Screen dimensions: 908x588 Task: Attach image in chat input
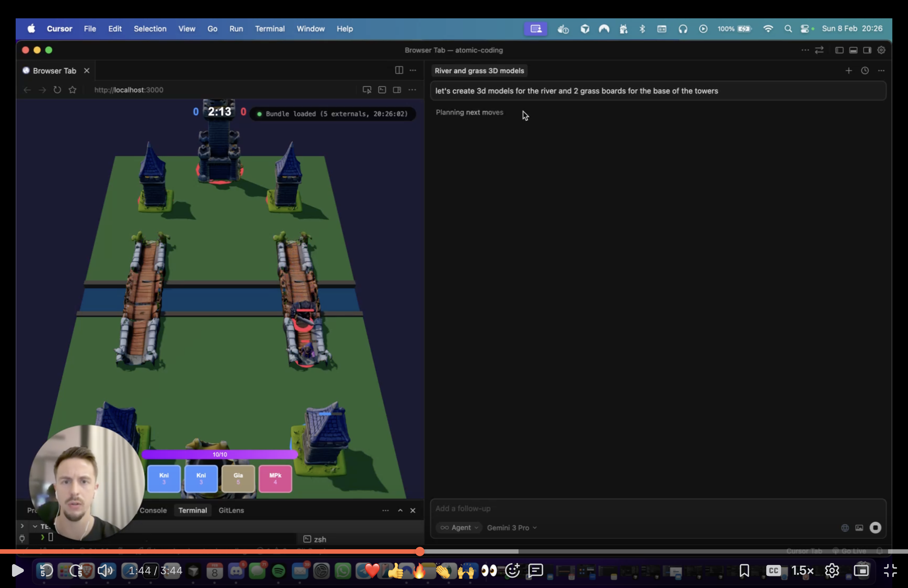tap(859, 528)
